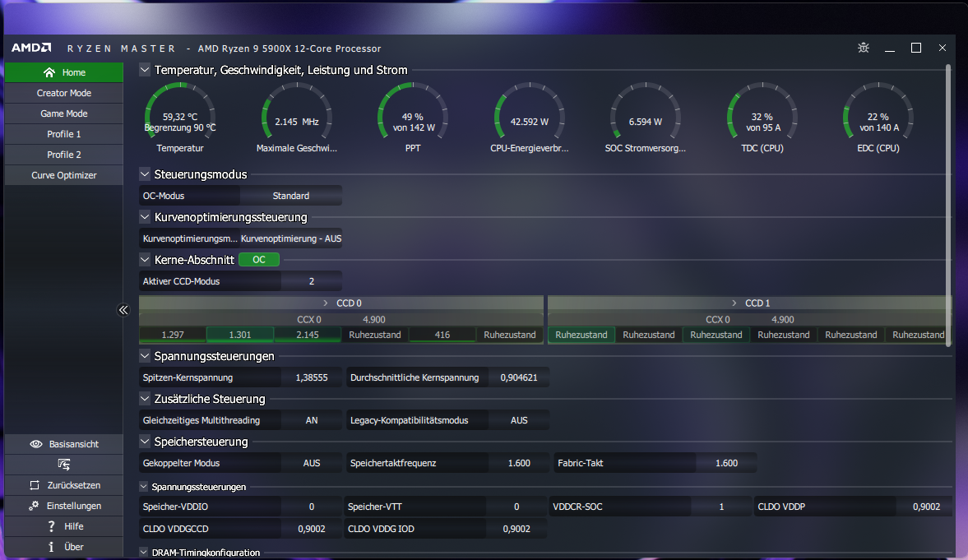Collapse the lower memory Spannungssteuerungen subsection

pyautogui.click(x=143, y=487)
